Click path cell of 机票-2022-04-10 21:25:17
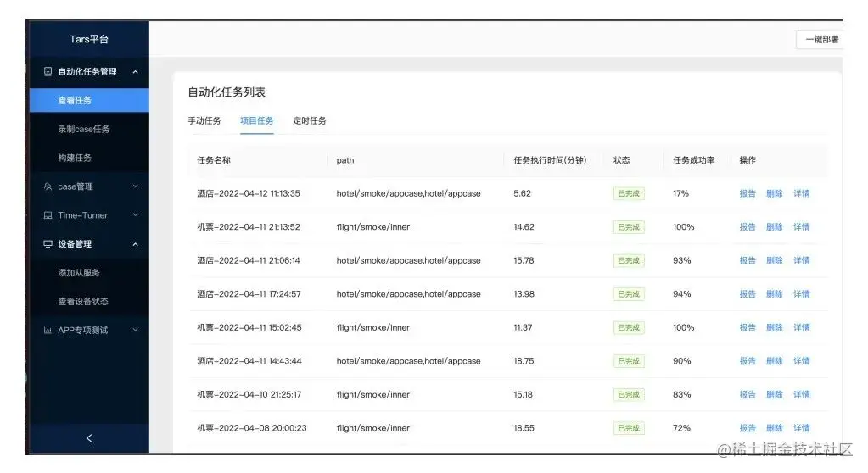This screenshot has width=868, height=473. 373,394
